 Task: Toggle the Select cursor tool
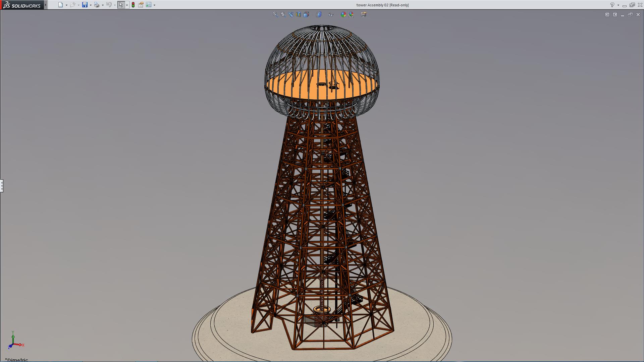coord(121,5)
